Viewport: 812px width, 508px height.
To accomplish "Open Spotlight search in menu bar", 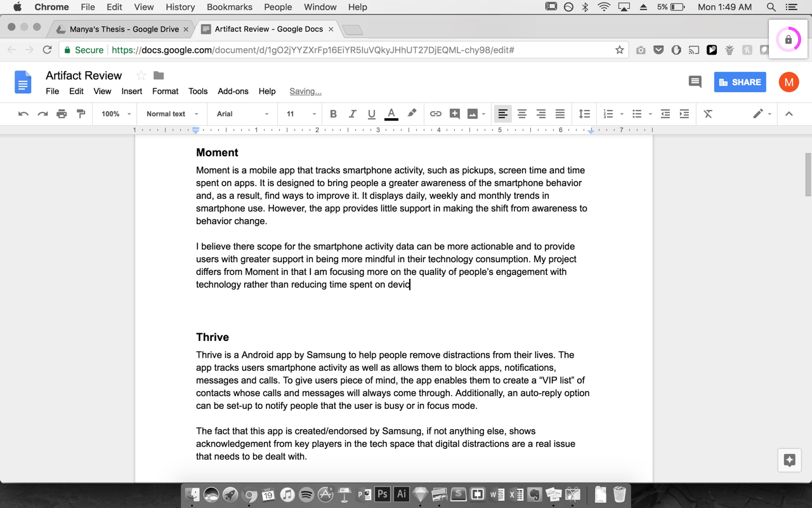I will [771, 7].
